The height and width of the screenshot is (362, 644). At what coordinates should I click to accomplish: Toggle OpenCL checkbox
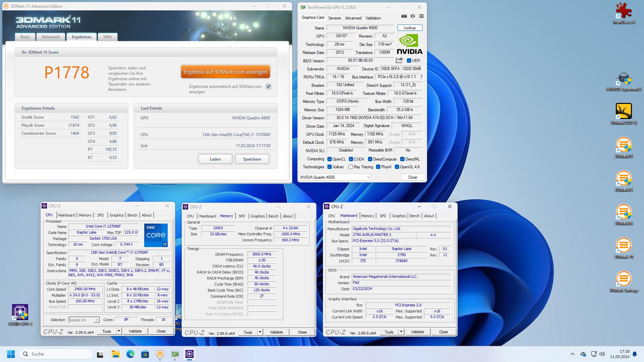pyautogui.click(x=329, y=159)
